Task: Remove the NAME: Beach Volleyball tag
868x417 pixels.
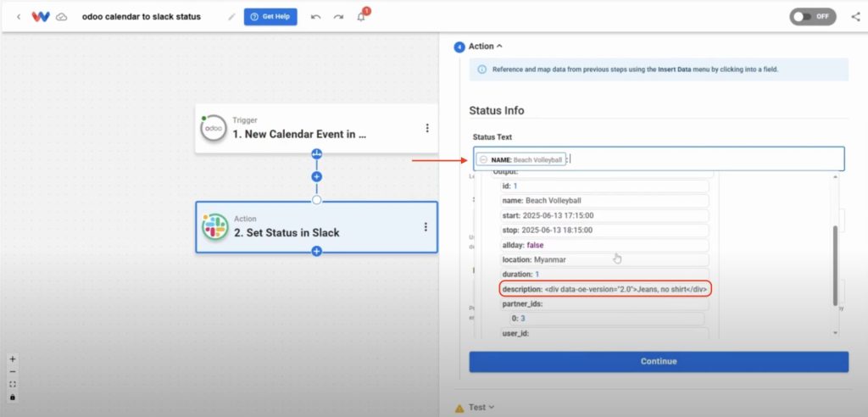Action: [x=483, y=159]
